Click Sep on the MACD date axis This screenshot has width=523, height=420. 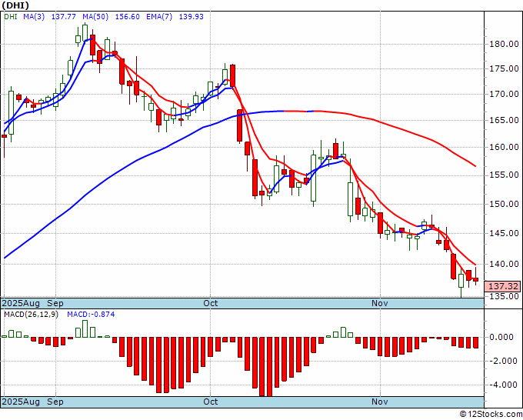(55, 402)
